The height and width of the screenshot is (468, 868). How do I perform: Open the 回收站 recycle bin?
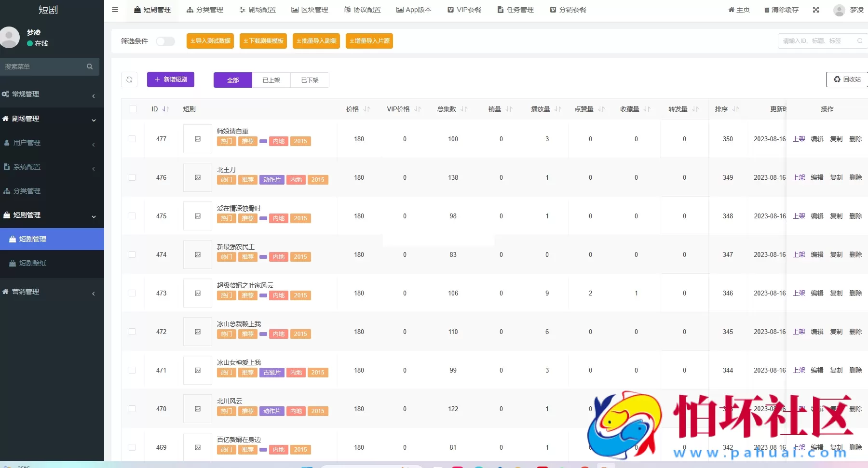846,80
